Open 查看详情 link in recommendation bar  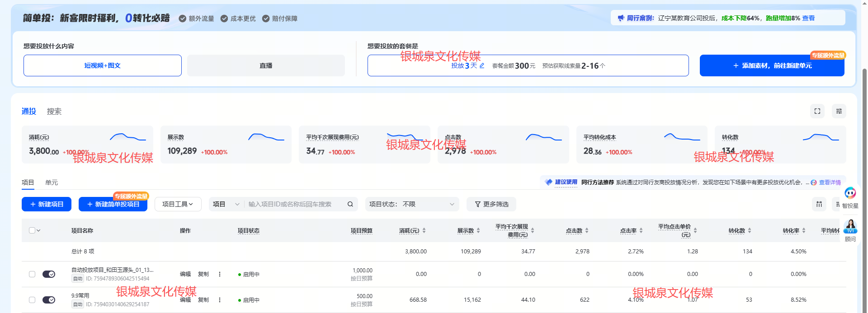830,182
